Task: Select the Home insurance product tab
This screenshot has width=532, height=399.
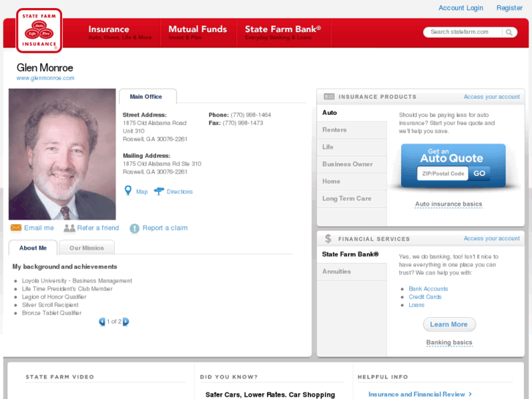Action: 352,182
